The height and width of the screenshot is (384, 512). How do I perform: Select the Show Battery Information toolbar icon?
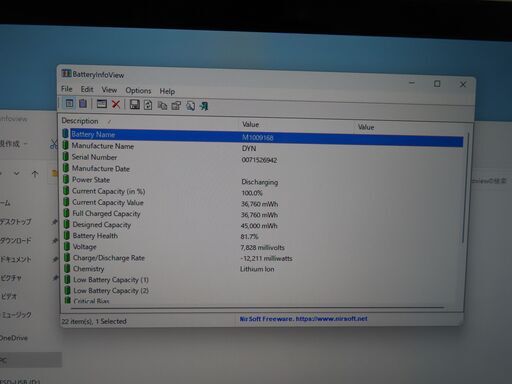pos(69,103)
